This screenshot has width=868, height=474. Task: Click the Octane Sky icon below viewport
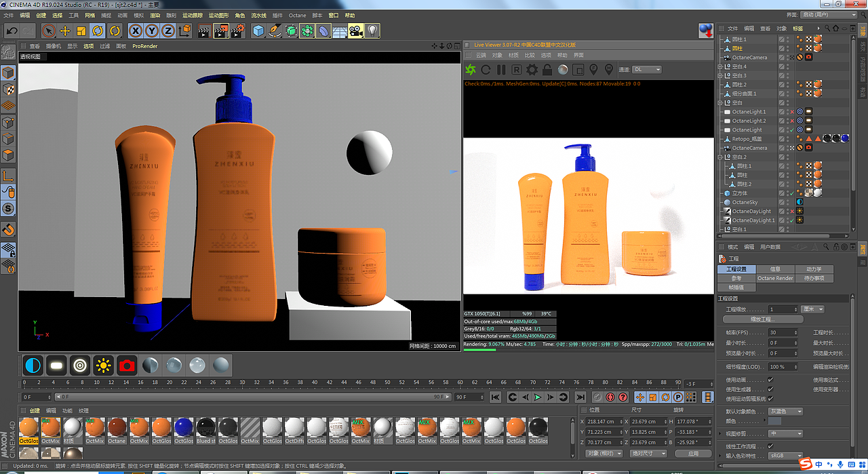(x=33, y=366)
